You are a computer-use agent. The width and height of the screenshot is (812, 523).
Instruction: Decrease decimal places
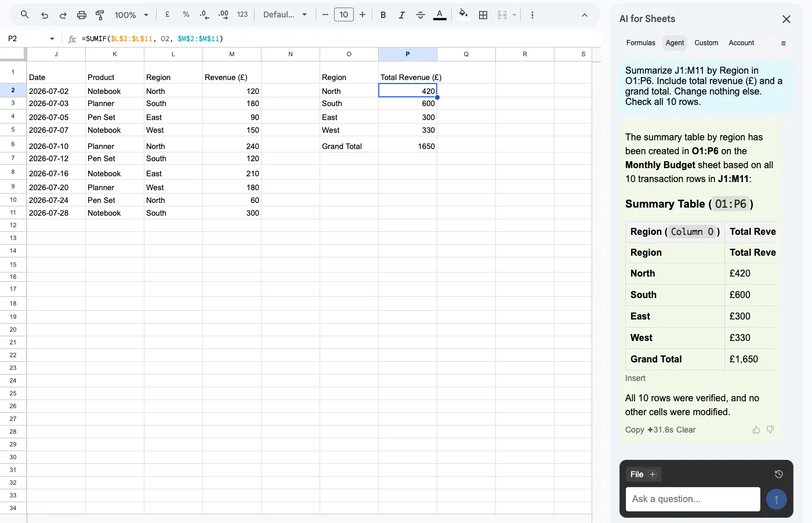tap(204, 14)
